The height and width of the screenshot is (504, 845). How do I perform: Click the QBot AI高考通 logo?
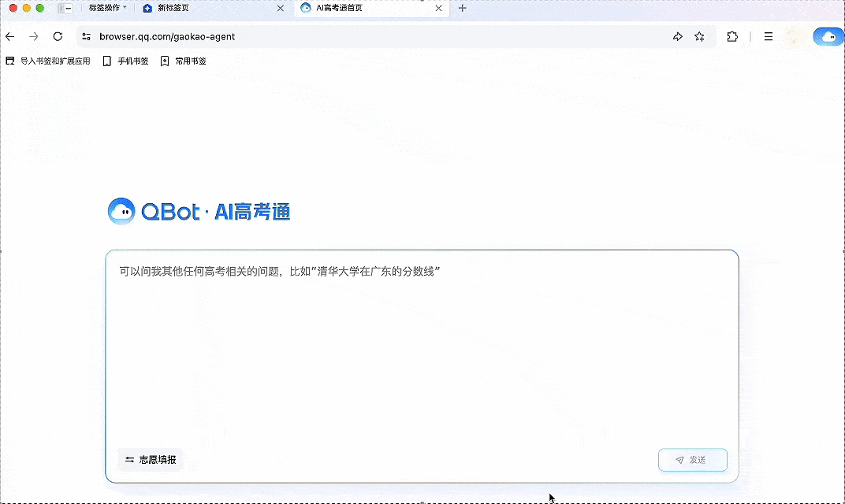click(x=199, y=212)
